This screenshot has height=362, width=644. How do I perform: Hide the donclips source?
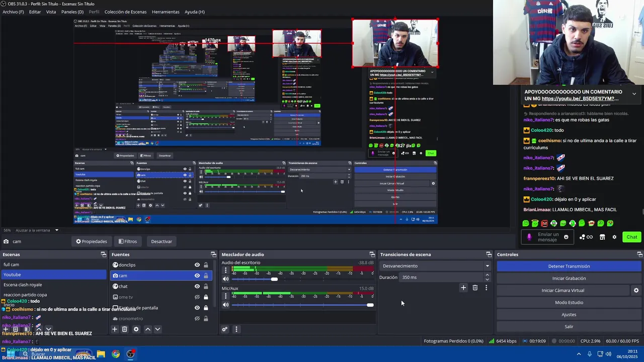[197, 265]
